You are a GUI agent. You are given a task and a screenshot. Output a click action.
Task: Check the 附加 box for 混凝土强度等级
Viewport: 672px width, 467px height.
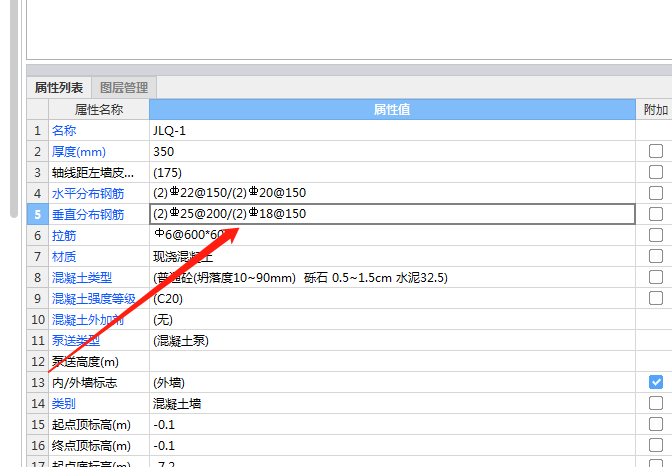tap(656, 298)
